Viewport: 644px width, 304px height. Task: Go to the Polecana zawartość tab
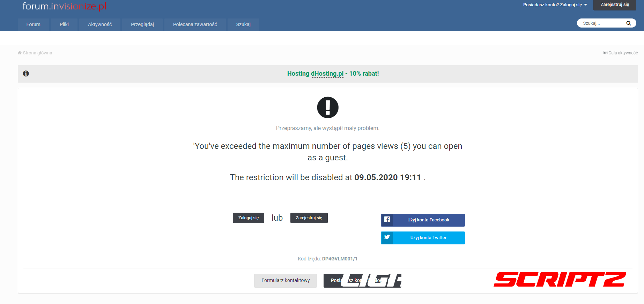pos(195,24)
